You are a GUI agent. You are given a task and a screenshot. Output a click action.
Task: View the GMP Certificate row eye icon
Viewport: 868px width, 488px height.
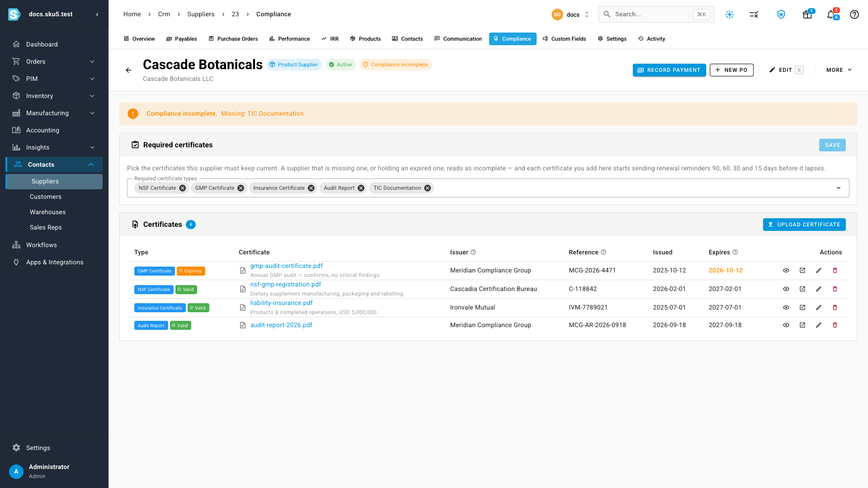click(786, 271)
